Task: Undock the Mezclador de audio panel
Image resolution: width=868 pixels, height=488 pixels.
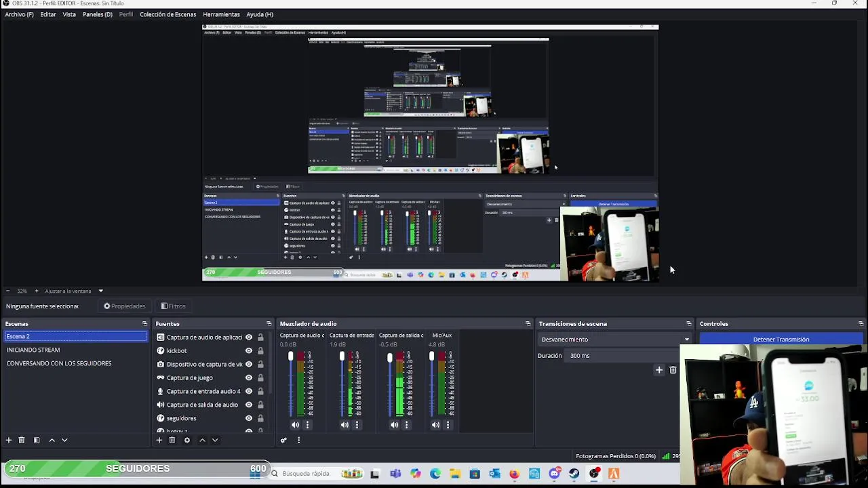Action: pos(528,324)
